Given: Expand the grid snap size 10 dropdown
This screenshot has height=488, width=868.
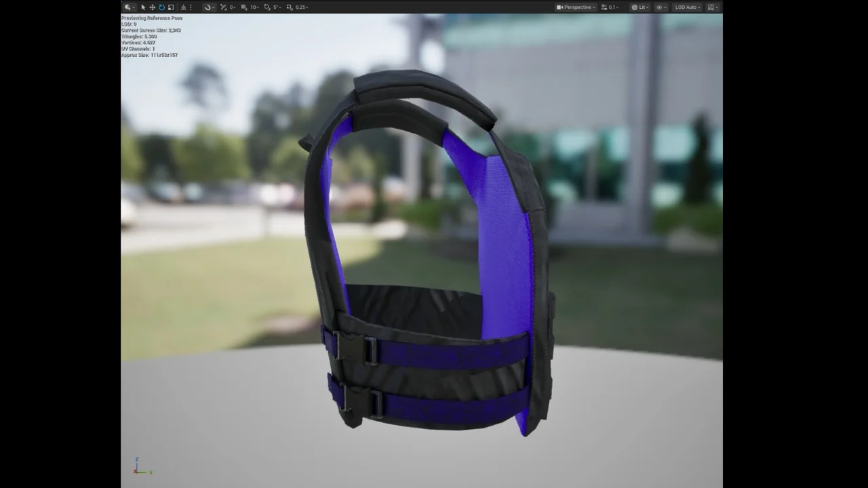Looking at the screenshot, I should coord(255,7).
